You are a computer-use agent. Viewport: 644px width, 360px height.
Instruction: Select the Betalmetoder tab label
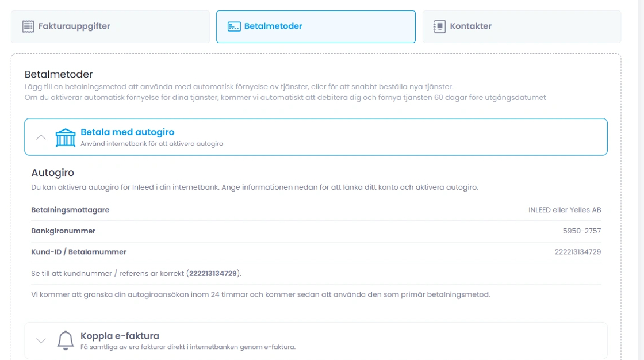pos(273,26)
